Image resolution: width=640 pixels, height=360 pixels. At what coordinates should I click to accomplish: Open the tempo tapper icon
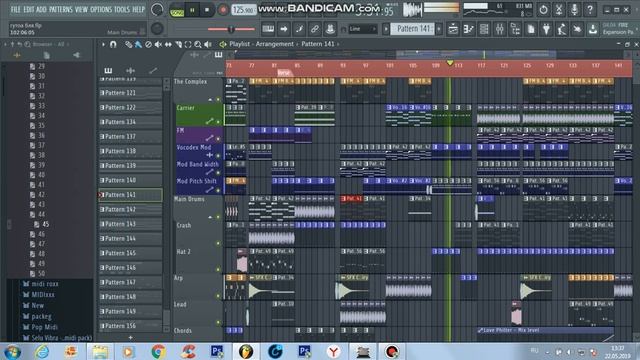(x=562, y=29)
